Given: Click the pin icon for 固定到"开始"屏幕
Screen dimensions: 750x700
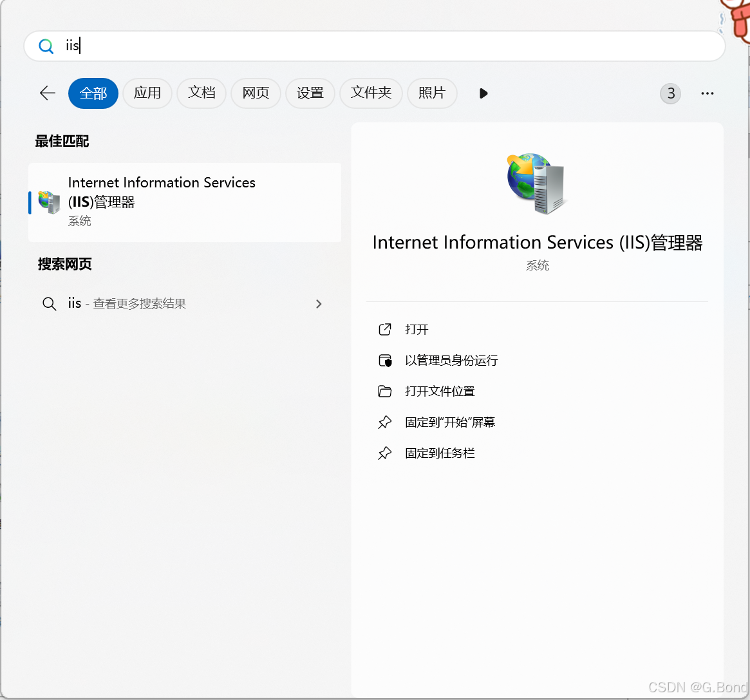Looking at the screenshot, I should coord(385,422).
